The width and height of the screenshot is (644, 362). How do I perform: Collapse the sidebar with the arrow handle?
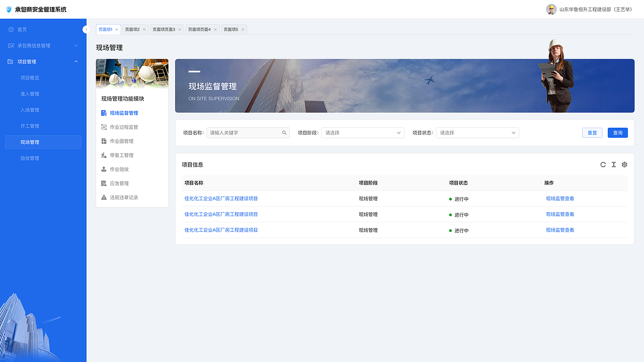pos(87,29)
